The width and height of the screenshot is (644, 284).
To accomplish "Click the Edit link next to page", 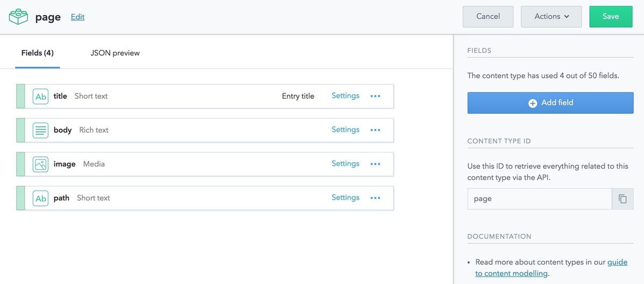I will pos(78,17).
